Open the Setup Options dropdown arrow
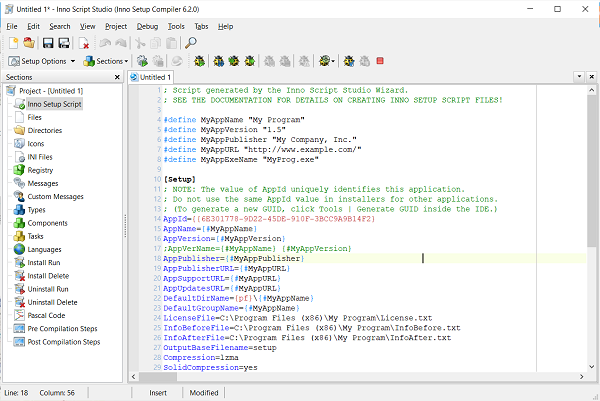 pos(73,61)
